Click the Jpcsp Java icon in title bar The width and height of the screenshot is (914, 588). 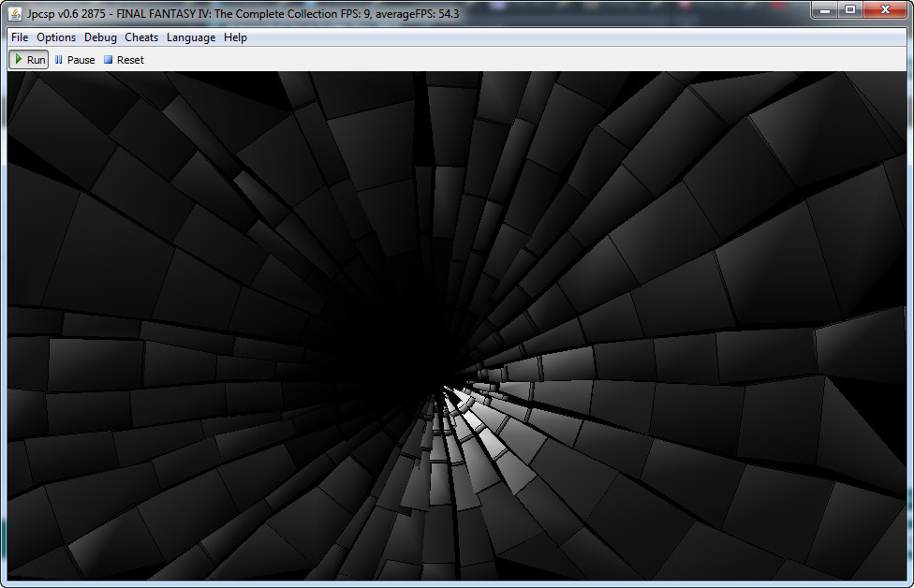tap(15, 13)
